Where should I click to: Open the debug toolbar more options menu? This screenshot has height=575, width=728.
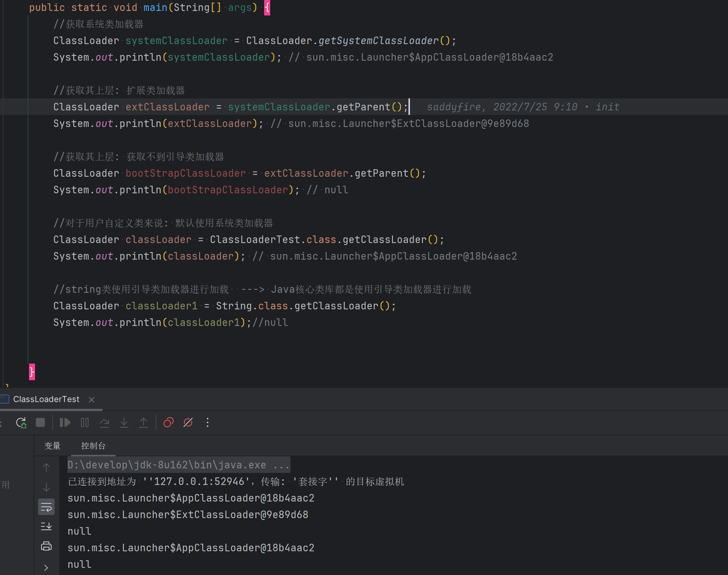click(208, 422)
